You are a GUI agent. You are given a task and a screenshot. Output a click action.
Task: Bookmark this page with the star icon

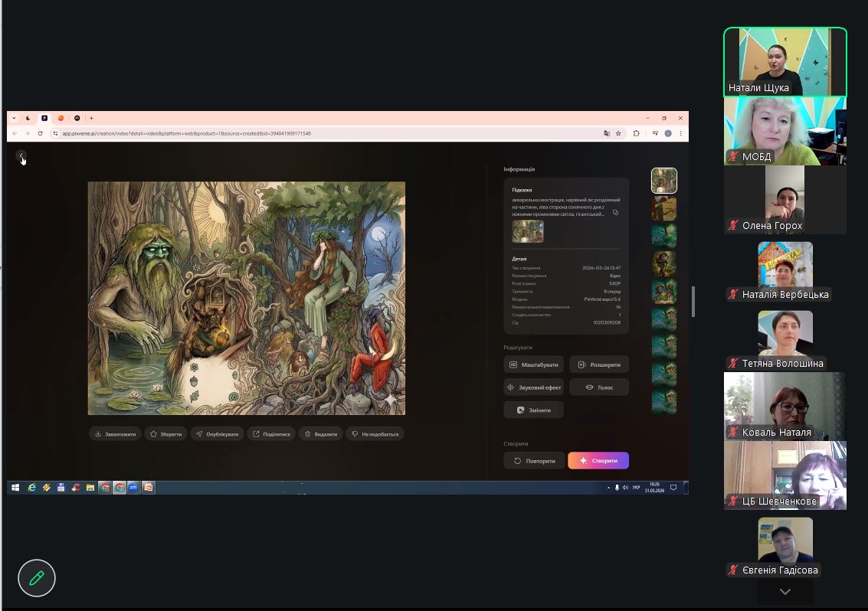click(618, 133)
